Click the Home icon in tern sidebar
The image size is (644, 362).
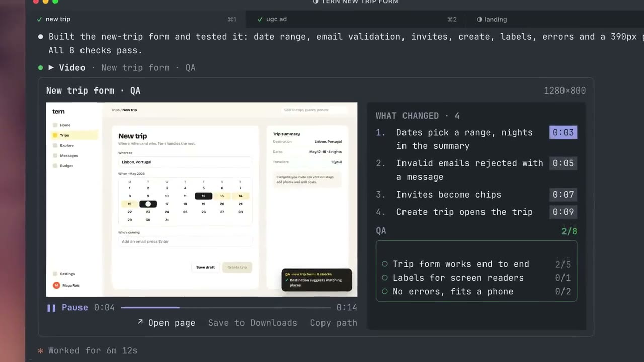coord(55,125)
